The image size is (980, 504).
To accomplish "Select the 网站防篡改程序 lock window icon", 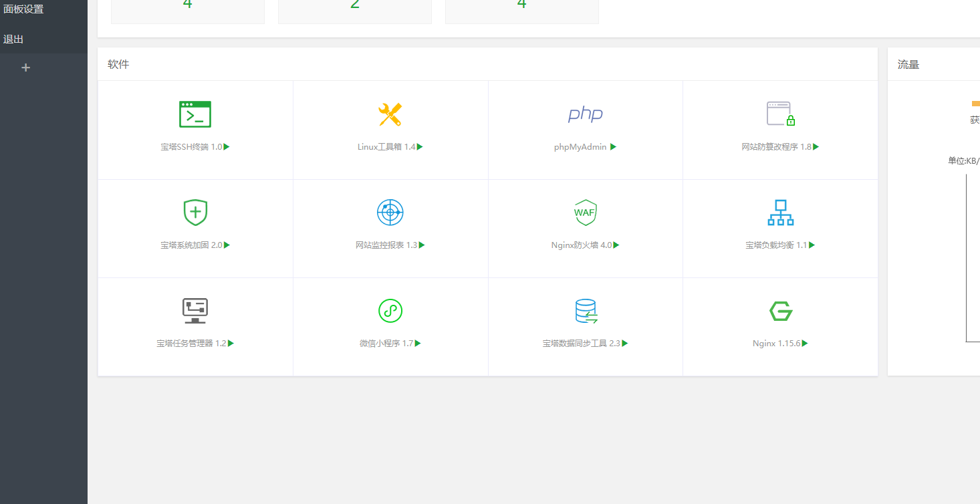I will click(781, 114).
